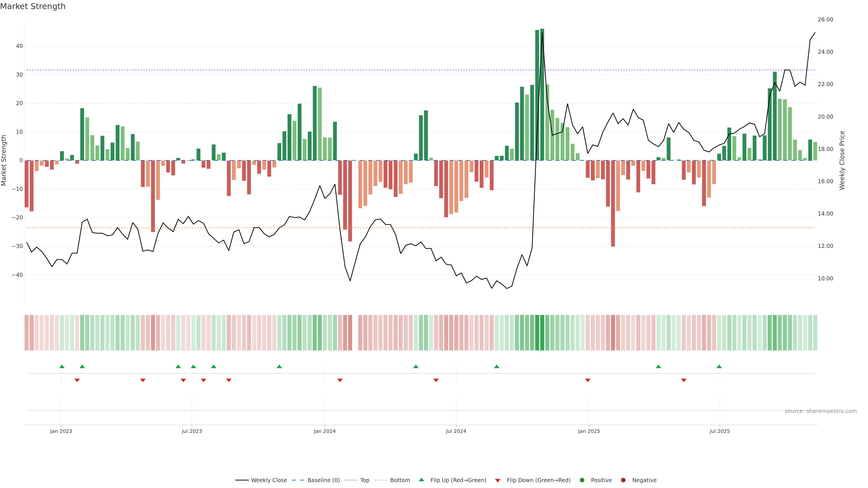
Task: Click the Weekly Close Price axis title
Action: (x=842, y=160)
